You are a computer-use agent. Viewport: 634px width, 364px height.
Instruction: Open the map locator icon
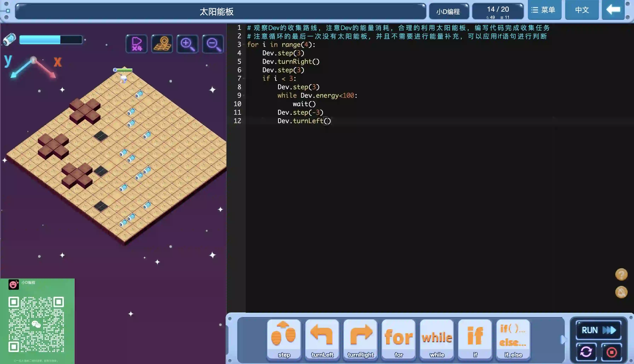[x=162, y=44]
